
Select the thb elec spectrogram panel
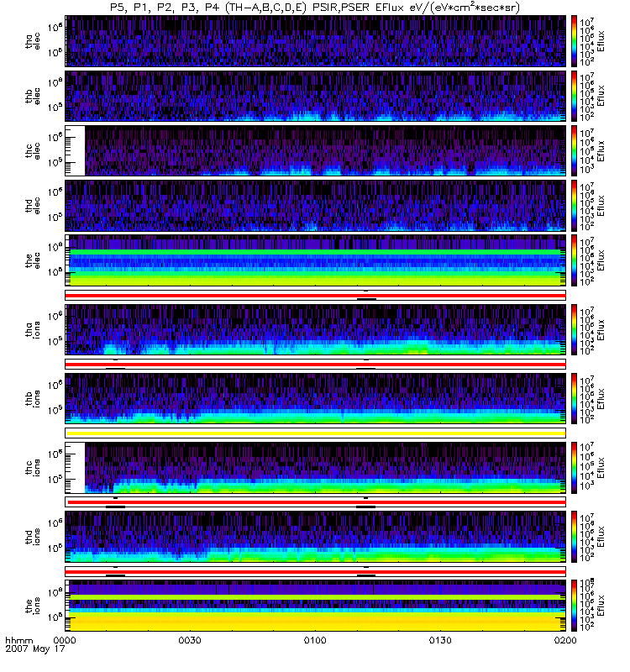(x=314, y=95)
